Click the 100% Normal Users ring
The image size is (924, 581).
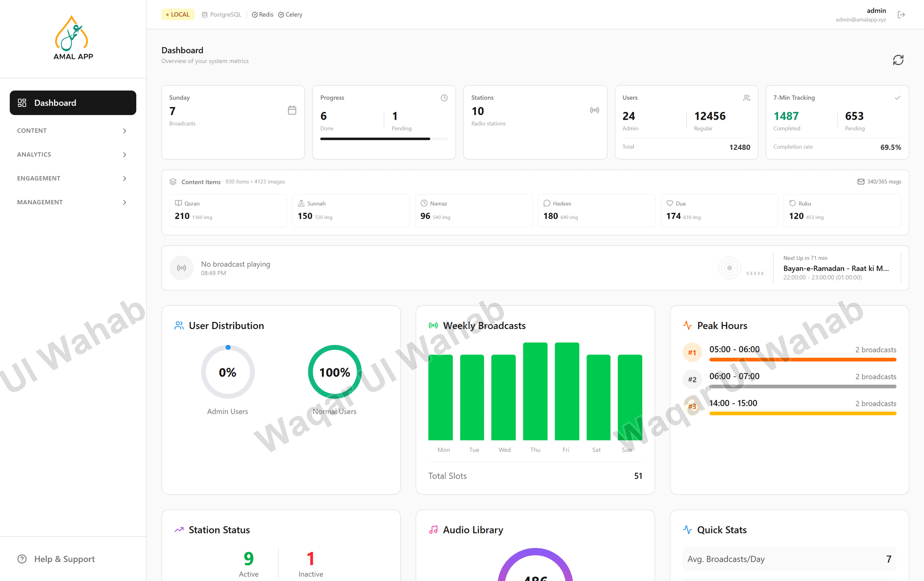335,372
